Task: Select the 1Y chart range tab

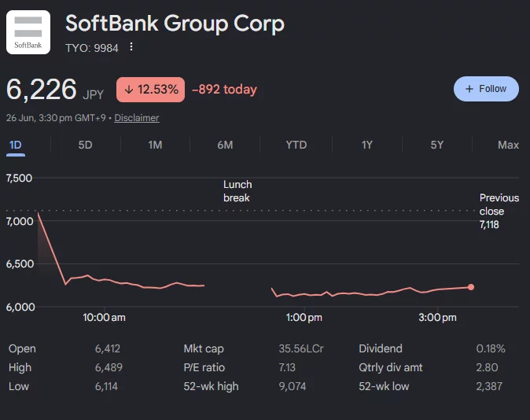Action: (367, 145)
